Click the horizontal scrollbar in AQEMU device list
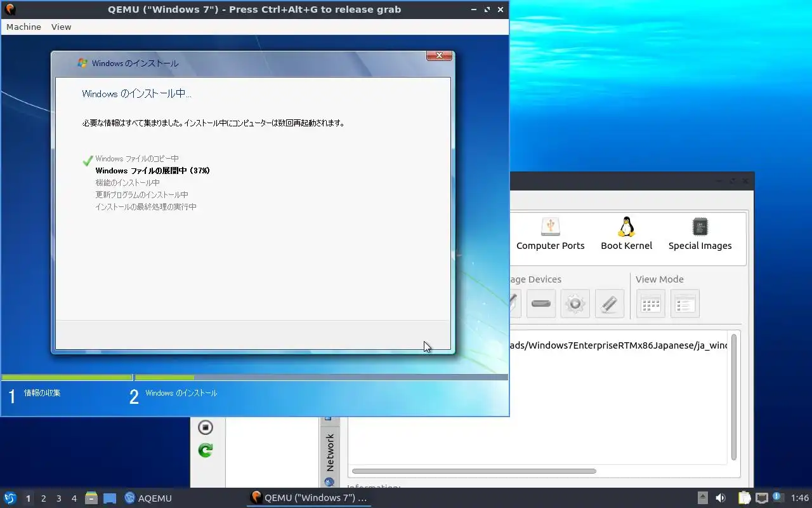Image resolution: width=812 pixels, height=508 pixels. (x=474, y=471)
